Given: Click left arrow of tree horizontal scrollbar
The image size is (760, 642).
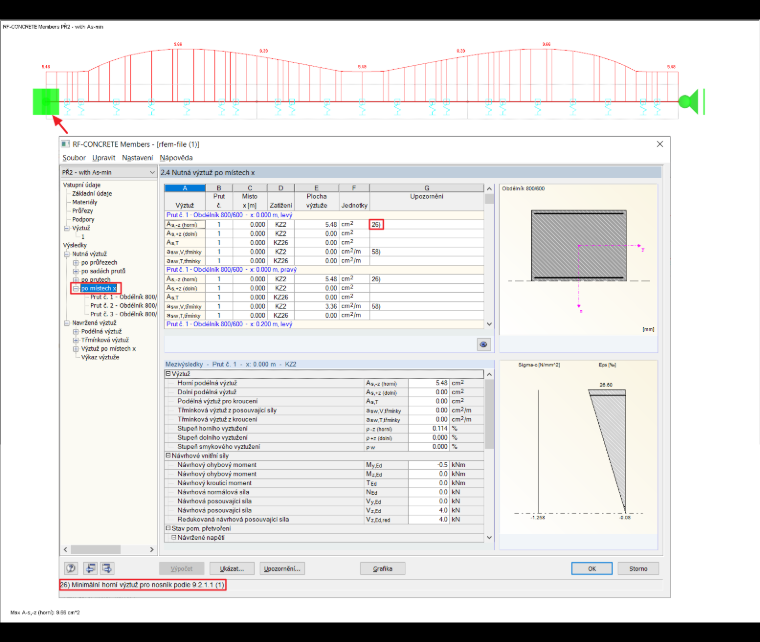Looking at the screenshot, I should (x=66, y=549).
